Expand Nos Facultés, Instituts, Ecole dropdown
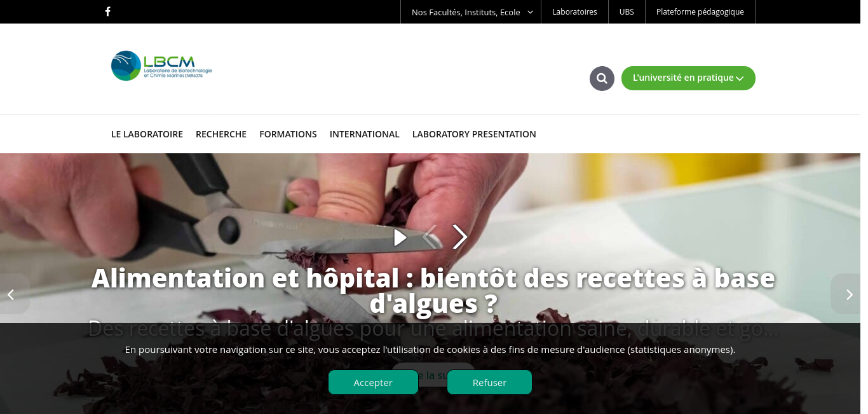Image resolution: width=868 pixels, height=414 pixels. (x=471, y=11)
